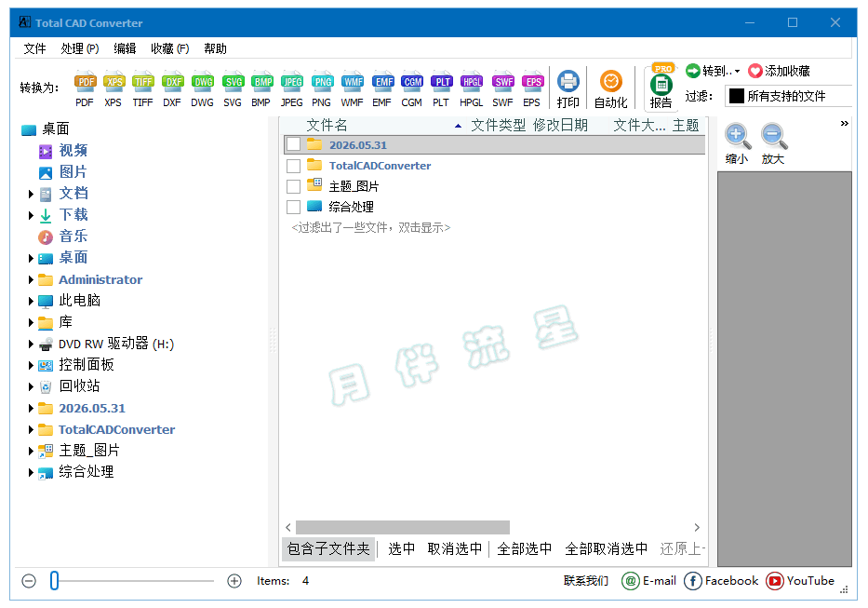
Task: Expand 控制面板 tree node
Action: tap(31, 365)
